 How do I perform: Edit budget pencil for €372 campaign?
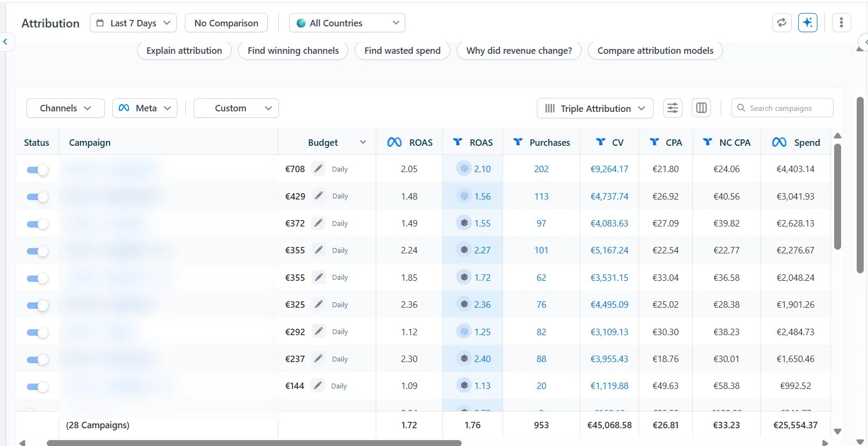(x=319, y=223)
